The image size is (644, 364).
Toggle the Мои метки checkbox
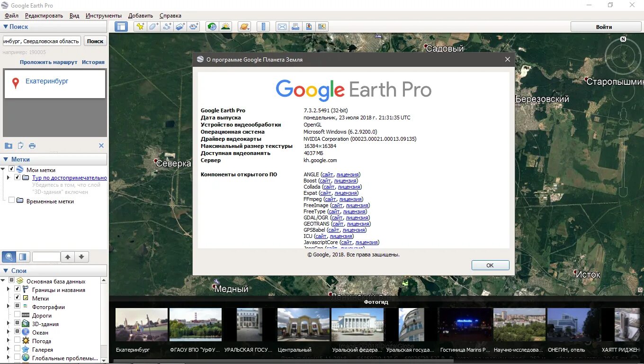tap(11, 169)
